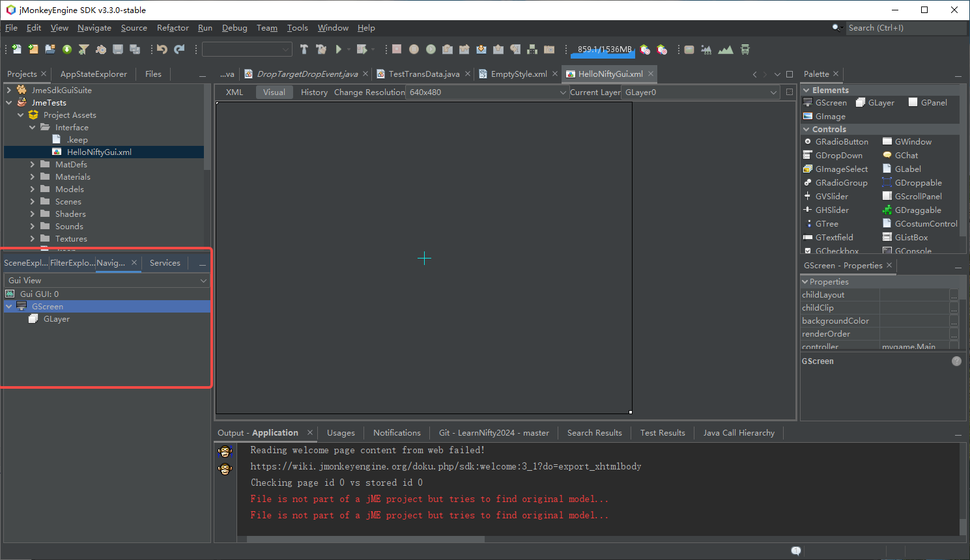Click the funnel filter toolbar icon
Screen dimensions: 970x560
tap(84, 49)
